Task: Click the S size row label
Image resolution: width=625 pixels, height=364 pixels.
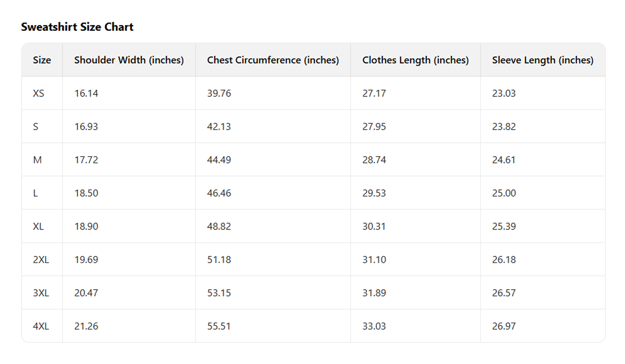Action: [36, 127]
